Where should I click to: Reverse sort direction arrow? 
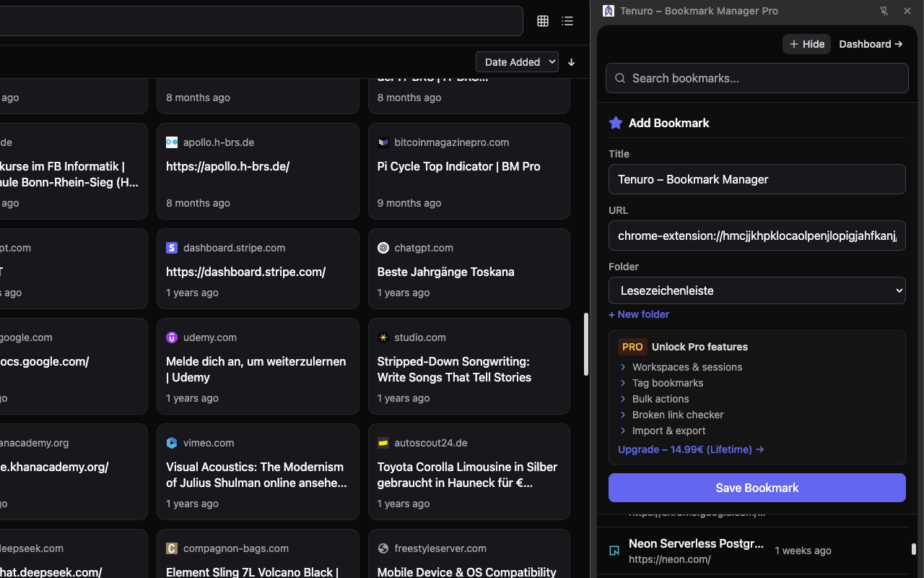pos(571,62)
